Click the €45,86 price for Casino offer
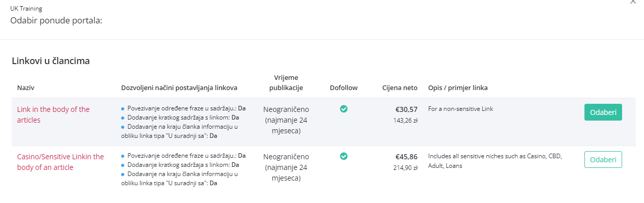Image resolution: width=644 pixels, height=203 pixels. 406,157
